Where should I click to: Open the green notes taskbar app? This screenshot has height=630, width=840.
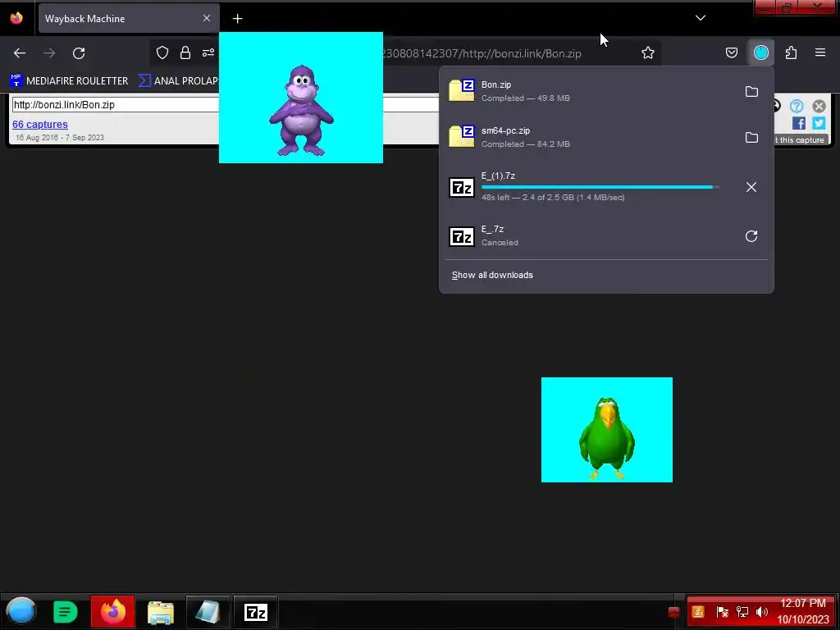66,612
